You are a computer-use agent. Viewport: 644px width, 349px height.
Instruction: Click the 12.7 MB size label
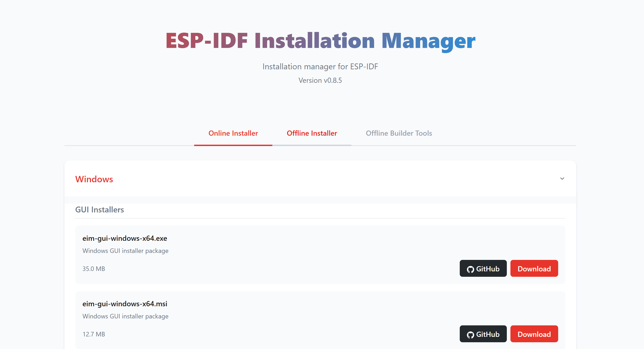(94, 334)
